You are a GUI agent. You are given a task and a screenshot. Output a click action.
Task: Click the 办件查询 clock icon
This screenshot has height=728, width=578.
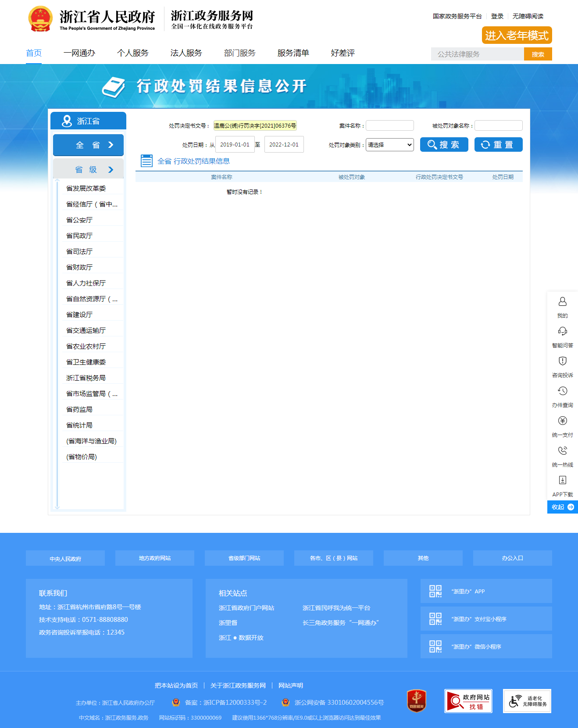coord(562,391)
